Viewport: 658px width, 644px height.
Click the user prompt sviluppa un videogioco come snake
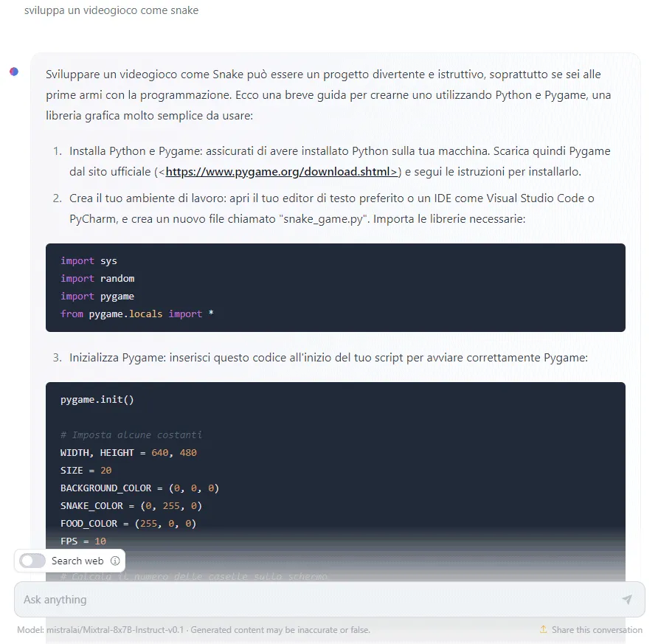pos(111,10)
